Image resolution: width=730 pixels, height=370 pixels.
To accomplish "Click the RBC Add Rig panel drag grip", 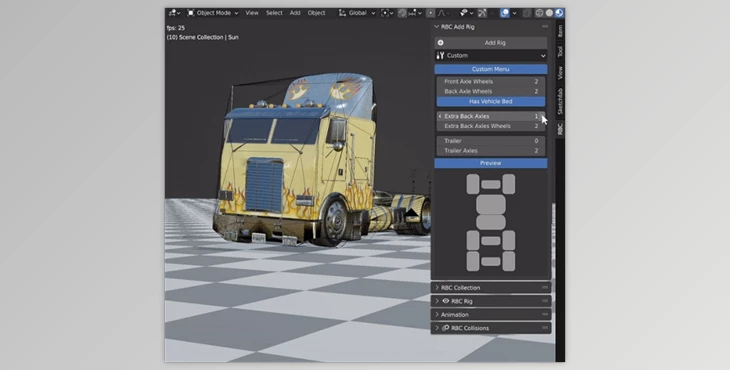I will (x=545, y=27).
